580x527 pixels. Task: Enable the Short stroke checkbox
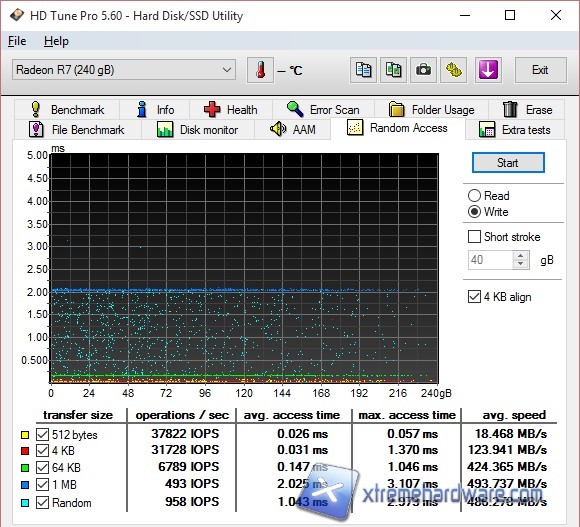[x=475, y=237]
